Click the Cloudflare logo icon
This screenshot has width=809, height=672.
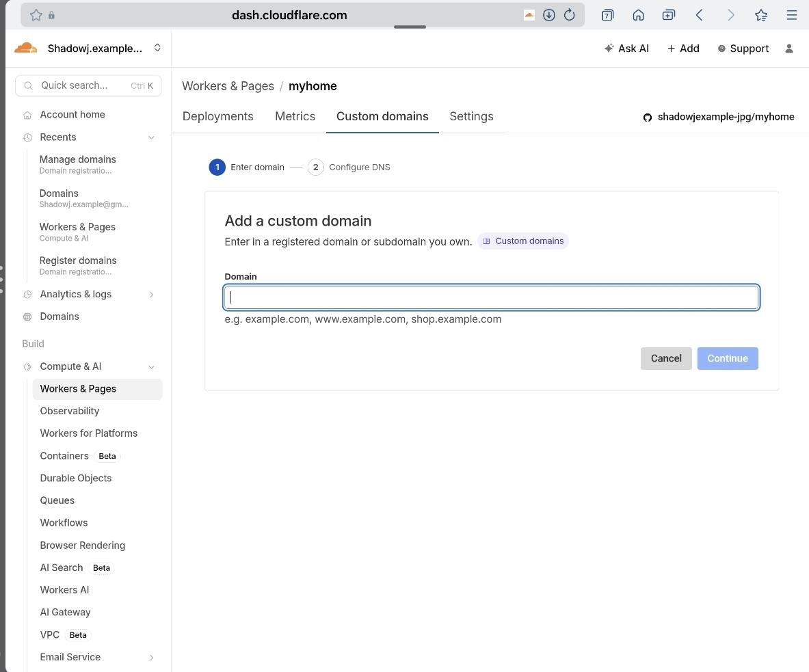(26, 48)
